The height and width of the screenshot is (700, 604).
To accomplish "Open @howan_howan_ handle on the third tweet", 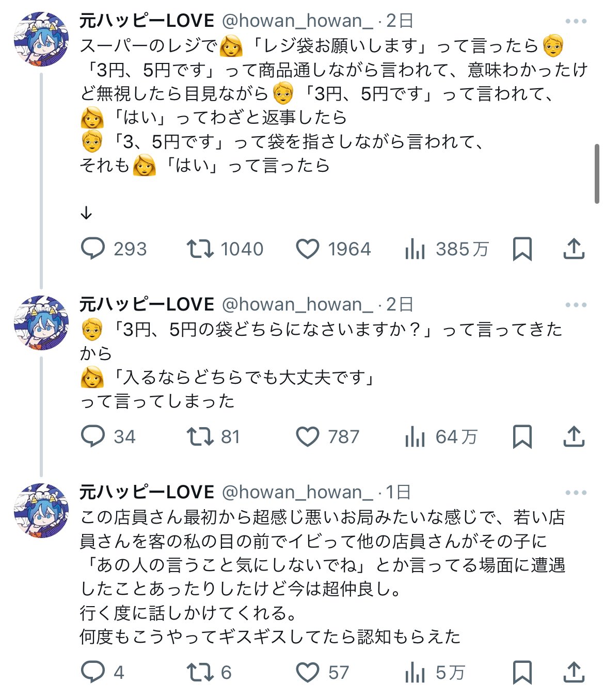I will click(297, 493).
